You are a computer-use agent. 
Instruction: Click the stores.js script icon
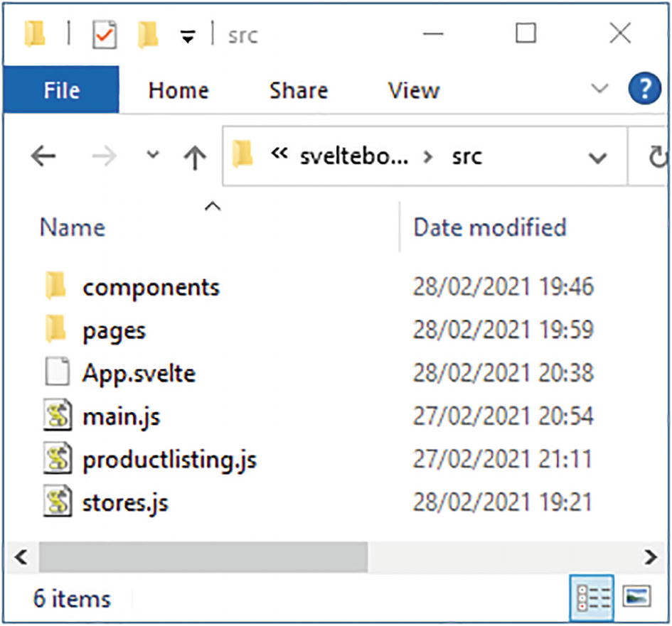pos(57,502)
